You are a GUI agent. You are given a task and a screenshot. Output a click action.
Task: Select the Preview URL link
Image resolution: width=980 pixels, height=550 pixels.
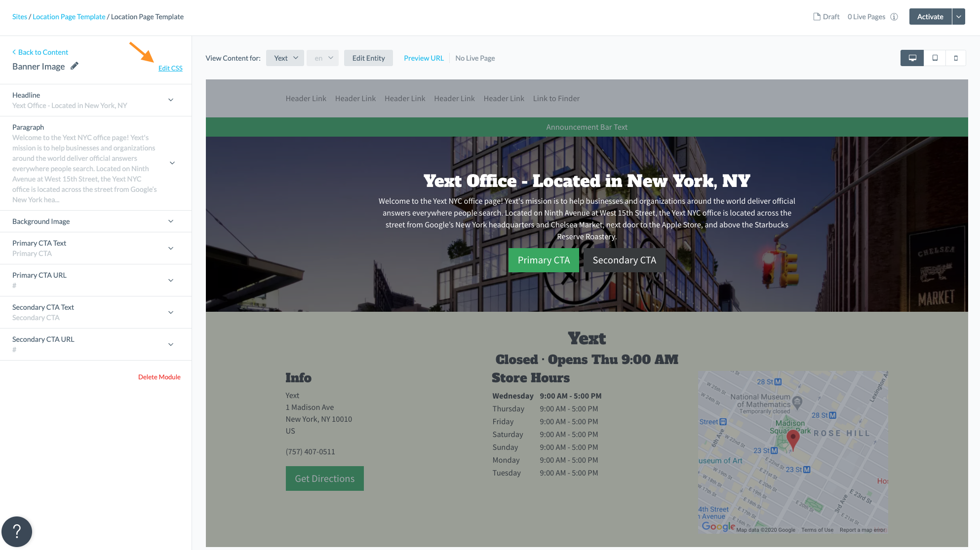click(424, 57)
